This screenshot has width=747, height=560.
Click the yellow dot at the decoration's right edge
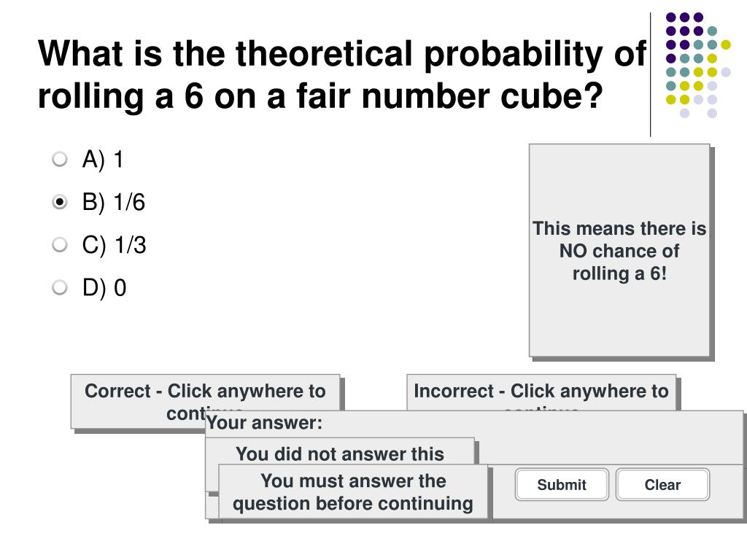[x=726, y=44]
